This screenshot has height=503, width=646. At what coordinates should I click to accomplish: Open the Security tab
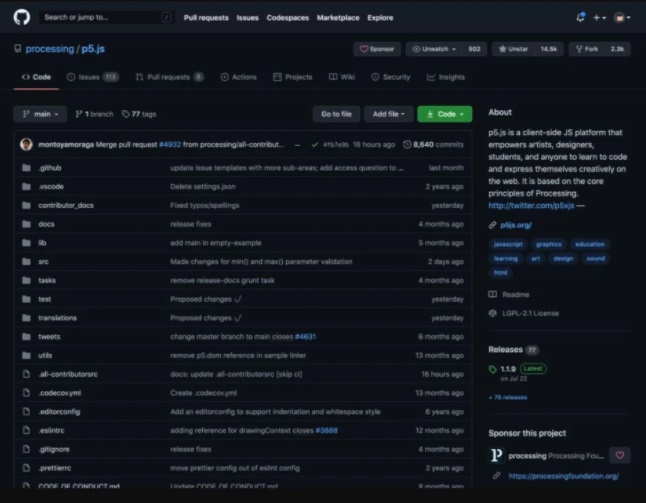click(x=391, y=77)
